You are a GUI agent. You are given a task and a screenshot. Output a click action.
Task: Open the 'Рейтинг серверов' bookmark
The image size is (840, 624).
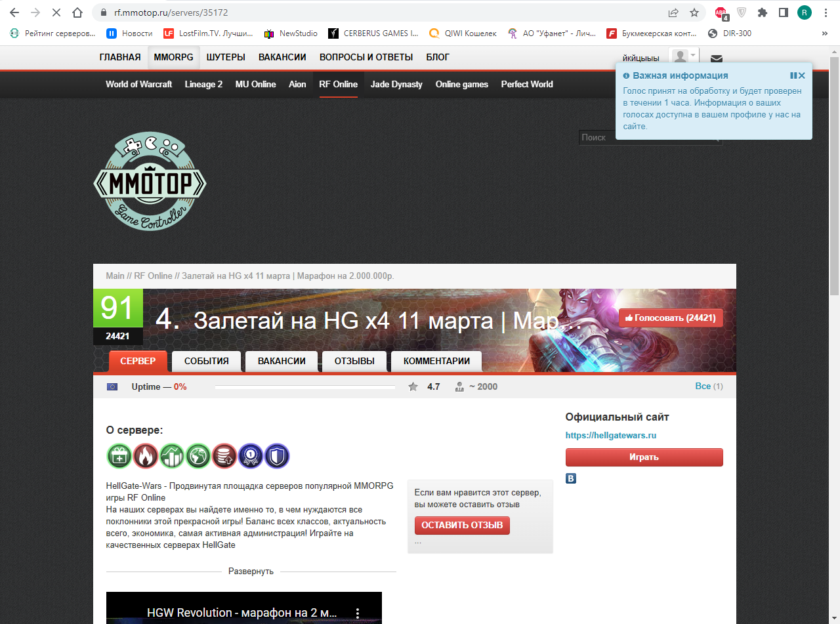(x=52, y=33)
